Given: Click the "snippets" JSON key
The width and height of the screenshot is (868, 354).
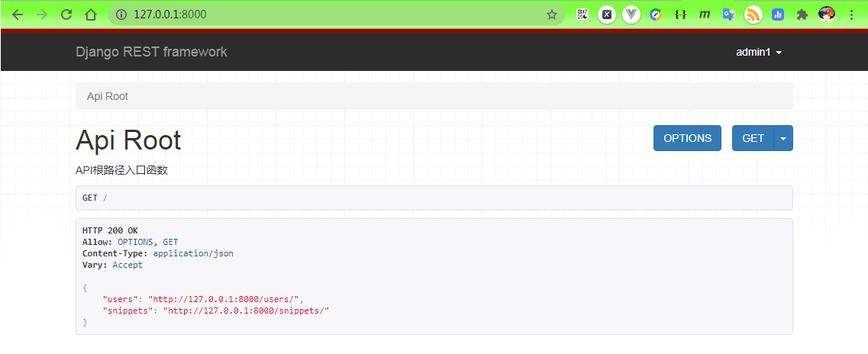Looking at the screenshot, I should (127, 311).
